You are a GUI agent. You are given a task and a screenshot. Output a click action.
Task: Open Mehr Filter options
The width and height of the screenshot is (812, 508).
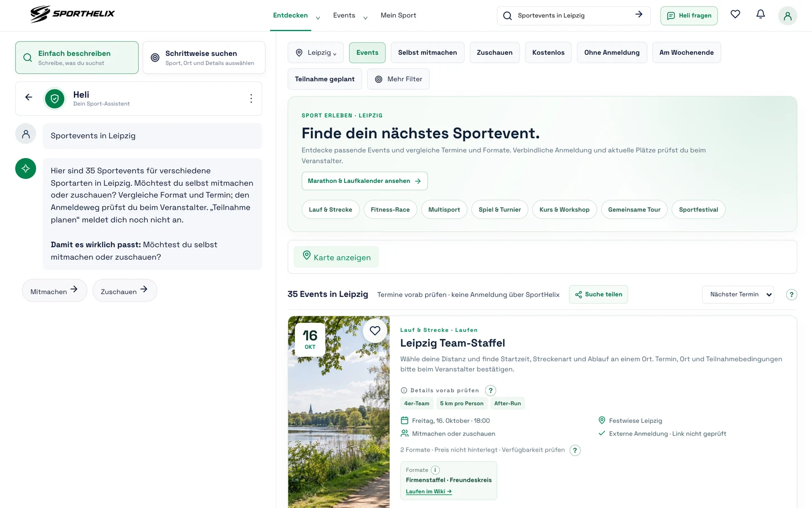point(398,79)
